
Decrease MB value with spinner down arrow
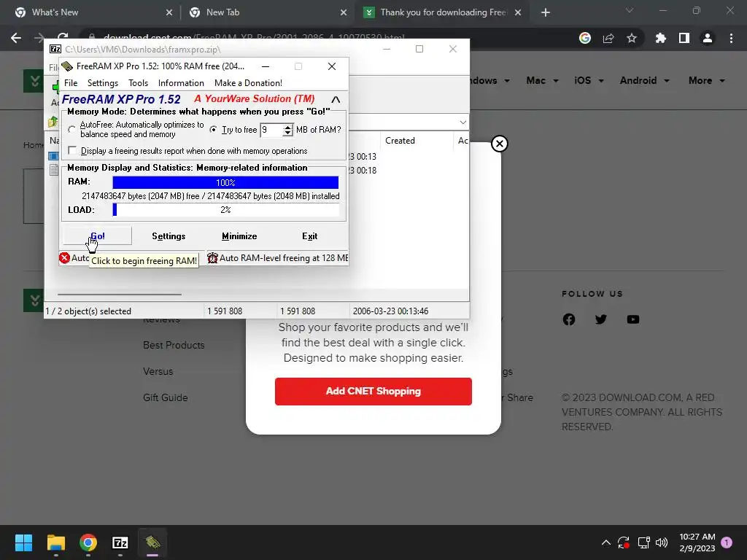pyautogui.click(x=287, y=133)
